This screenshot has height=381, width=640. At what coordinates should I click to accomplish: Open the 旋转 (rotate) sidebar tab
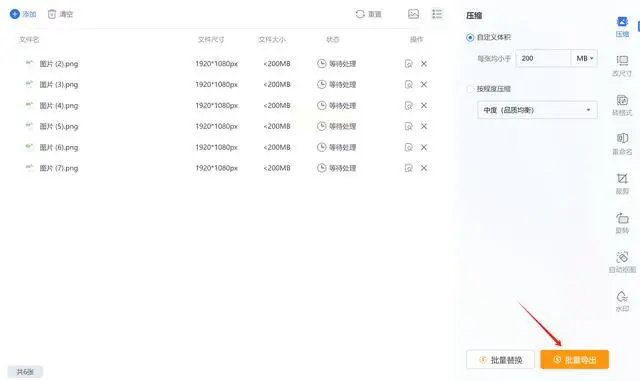click(622, 223)
